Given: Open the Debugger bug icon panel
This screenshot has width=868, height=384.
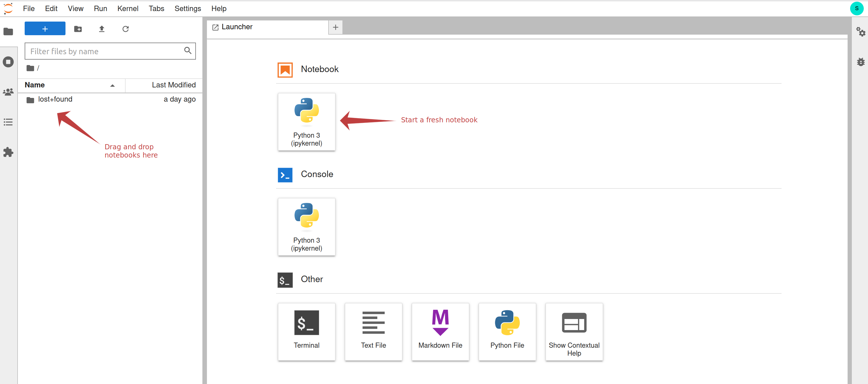Looking at the screenshot, I should 860,62.
